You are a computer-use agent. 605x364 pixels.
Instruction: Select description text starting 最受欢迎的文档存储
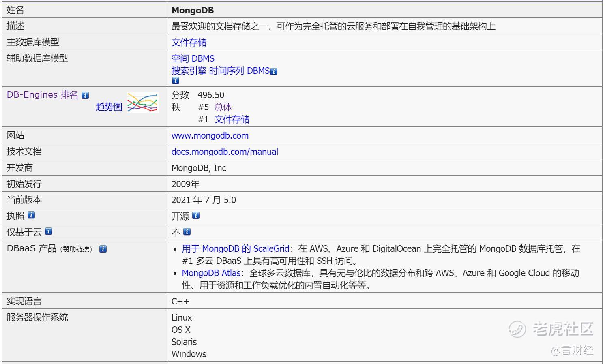click(x=333, y=26)
